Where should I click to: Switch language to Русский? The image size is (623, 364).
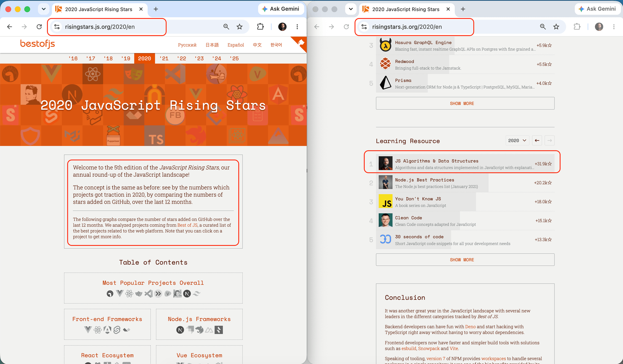(x=187, y=45)
